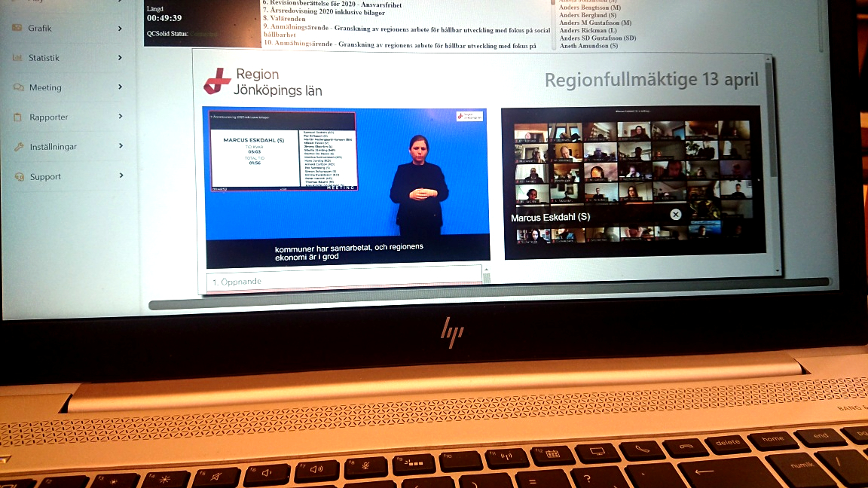Select Anders Bengtsson (M) in name list
The width and height of the screenshot is (868, 488).
click(x=589, y=8)
